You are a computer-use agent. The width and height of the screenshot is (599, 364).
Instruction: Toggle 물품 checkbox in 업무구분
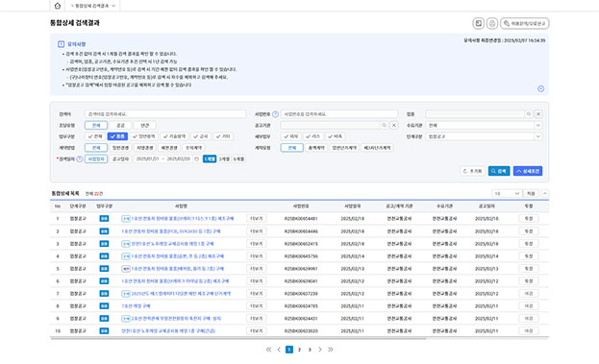tap(117, 136)
